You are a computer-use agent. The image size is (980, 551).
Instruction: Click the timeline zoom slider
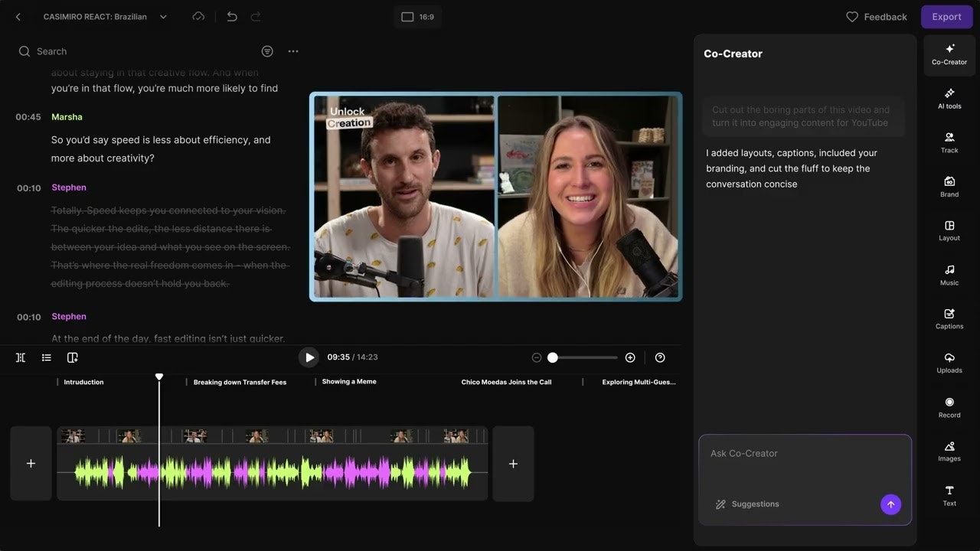point(553,357)
